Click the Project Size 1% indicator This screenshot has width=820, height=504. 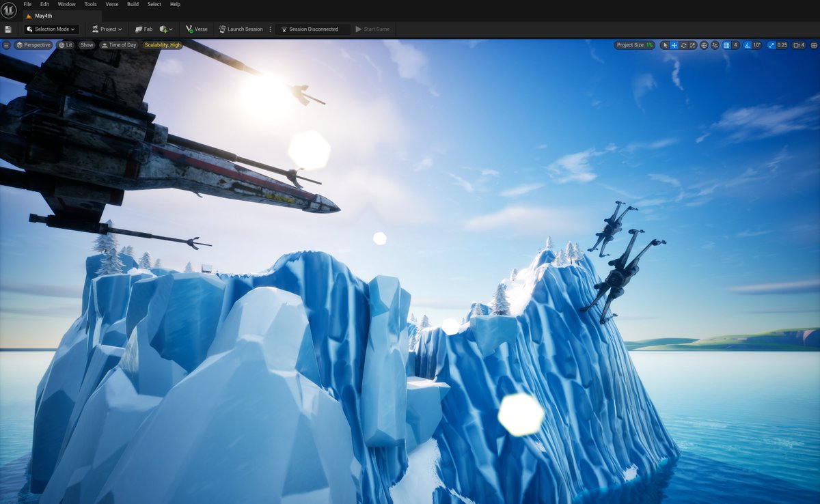point(635,45)
